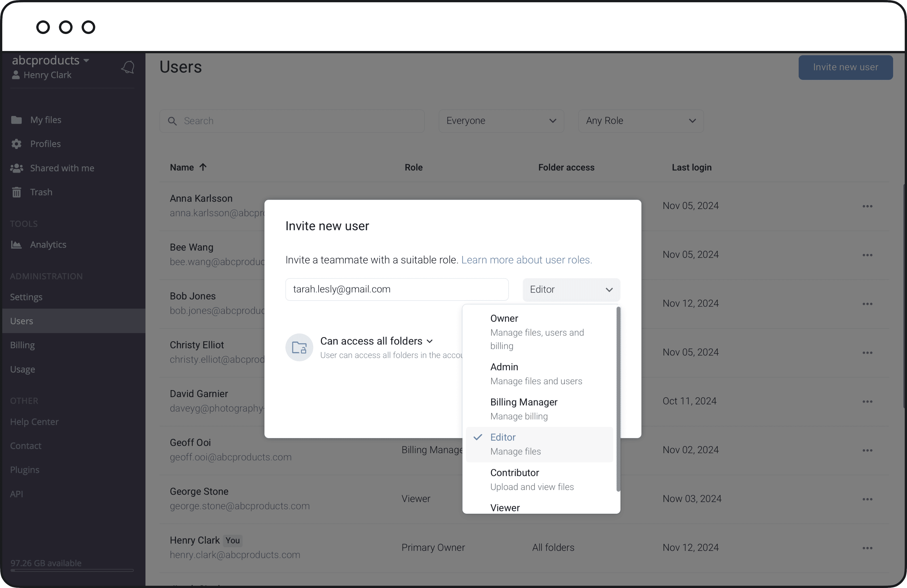Open the Analytics chart icon

point(16,244)
